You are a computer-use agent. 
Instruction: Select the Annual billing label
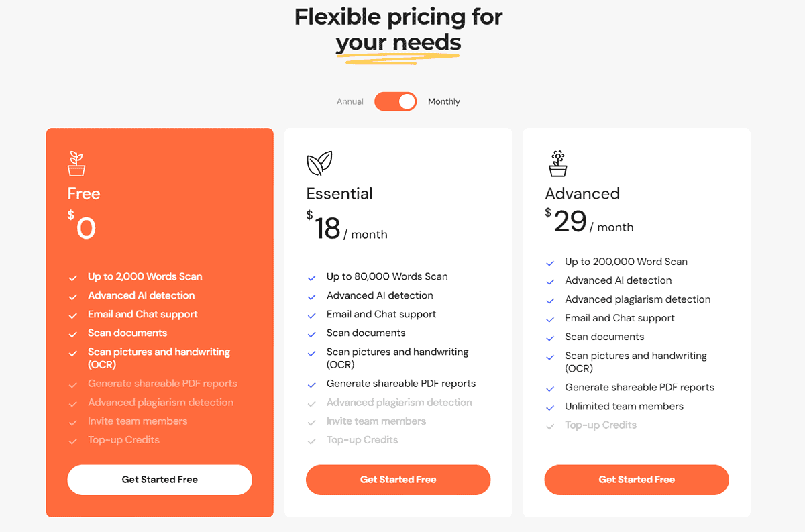pyautogui.click(x=350, y=102)
